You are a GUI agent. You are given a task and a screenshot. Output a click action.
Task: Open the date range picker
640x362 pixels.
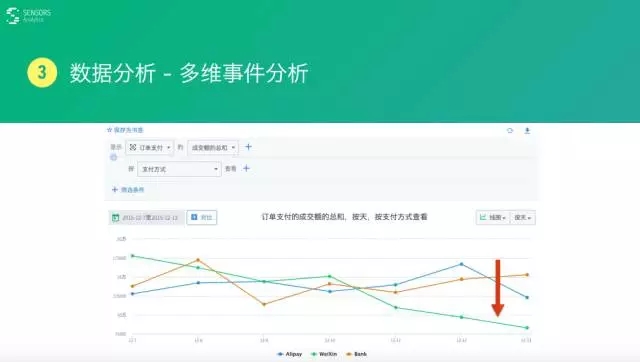pos(146,218)
